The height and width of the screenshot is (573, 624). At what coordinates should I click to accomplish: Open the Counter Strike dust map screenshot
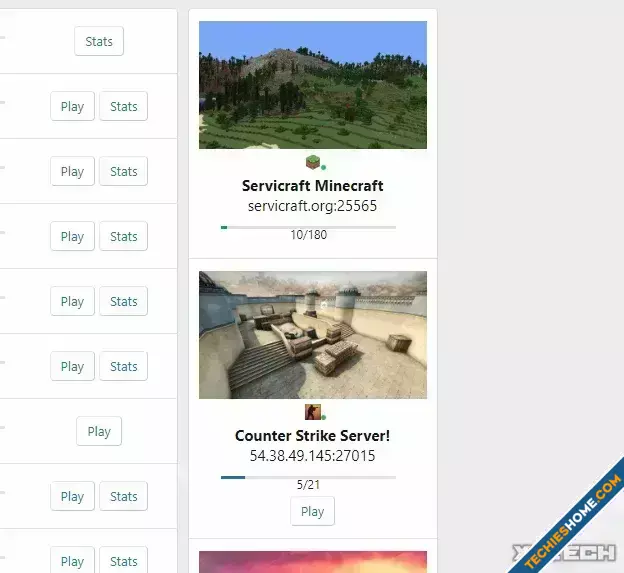(313, 335)
